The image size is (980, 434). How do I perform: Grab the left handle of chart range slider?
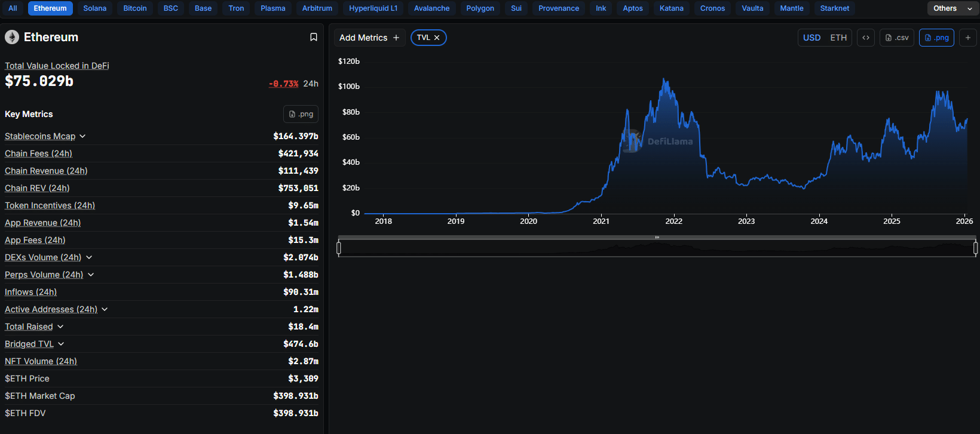[x=339, y=248]
